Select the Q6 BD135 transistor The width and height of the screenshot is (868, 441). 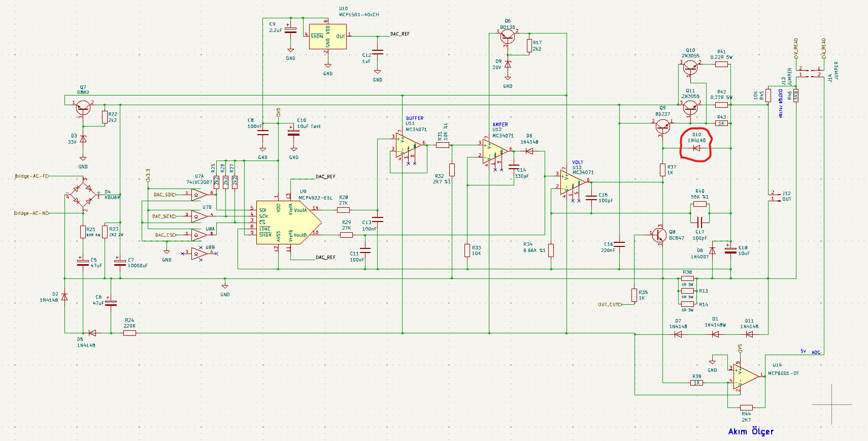tap(508, 36)
